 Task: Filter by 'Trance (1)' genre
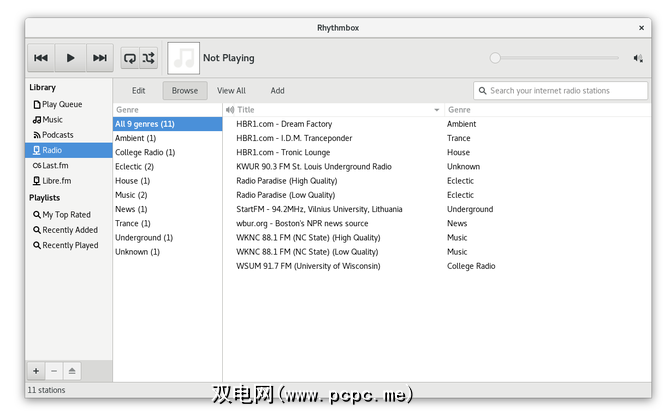pos(168,223)
